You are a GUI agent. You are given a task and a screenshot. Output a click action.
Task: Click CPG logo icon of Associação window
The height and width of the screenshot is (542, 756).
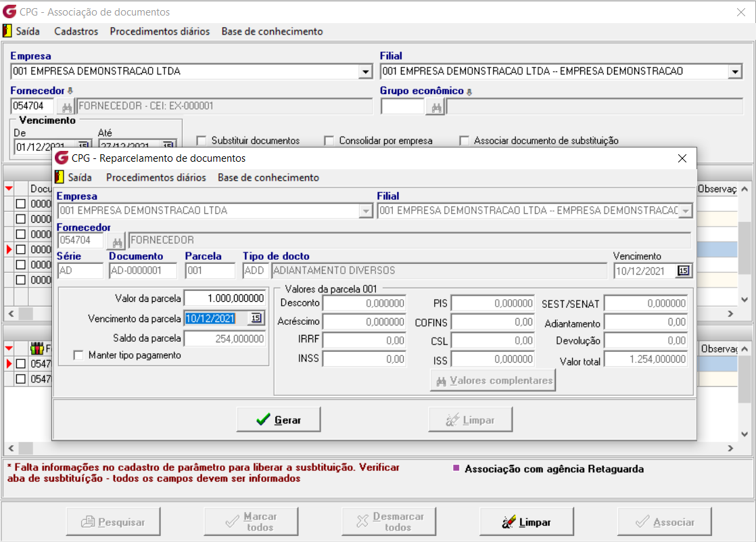(9, 12)
